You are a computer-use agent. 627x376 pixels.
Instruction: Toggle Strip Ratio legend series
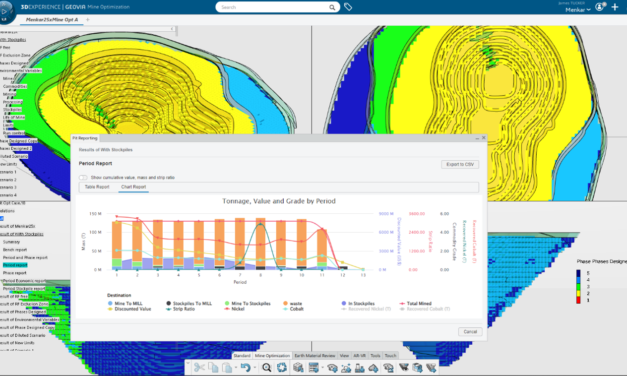click(179, 309)
